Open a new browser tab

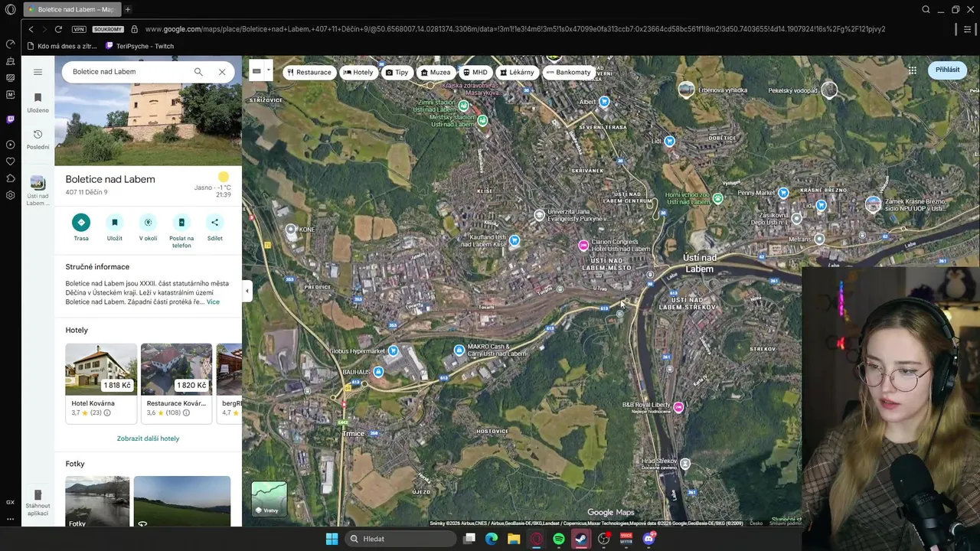128,9
